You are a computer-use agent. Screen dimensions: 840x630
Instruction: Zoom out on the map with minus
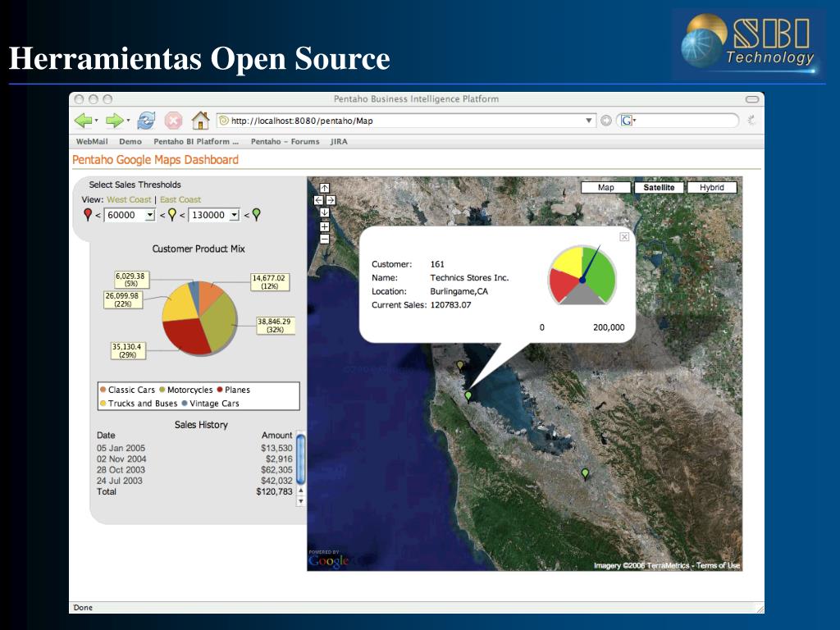click(325, 239)
